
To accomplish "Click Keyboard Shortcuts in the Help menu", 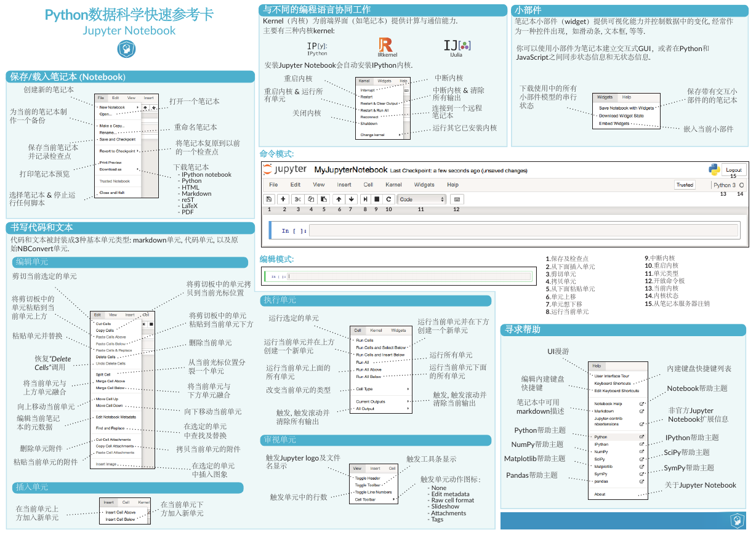I will point(613,383).
